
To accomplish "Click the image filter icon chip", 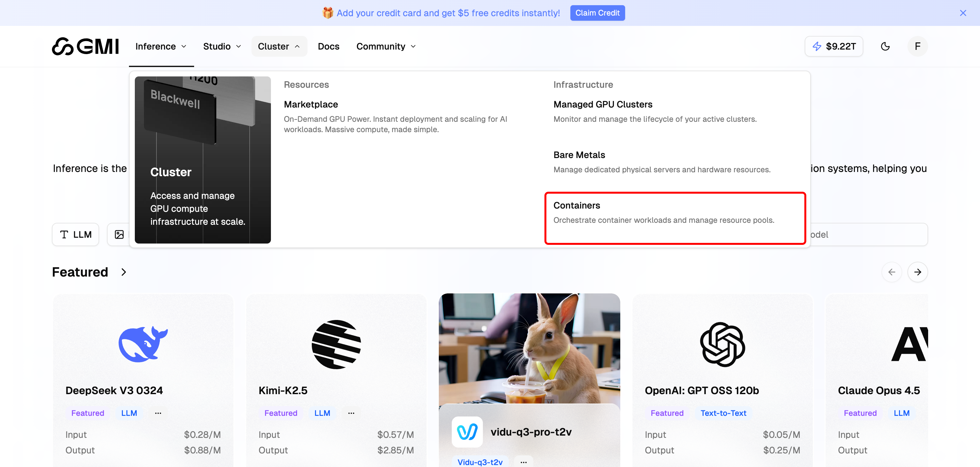I will point(120,234).
